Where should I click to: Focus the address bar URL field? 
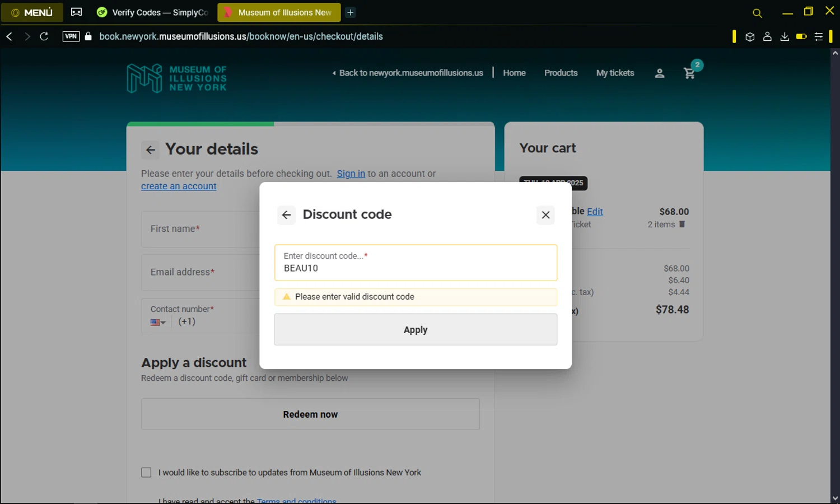241,36
